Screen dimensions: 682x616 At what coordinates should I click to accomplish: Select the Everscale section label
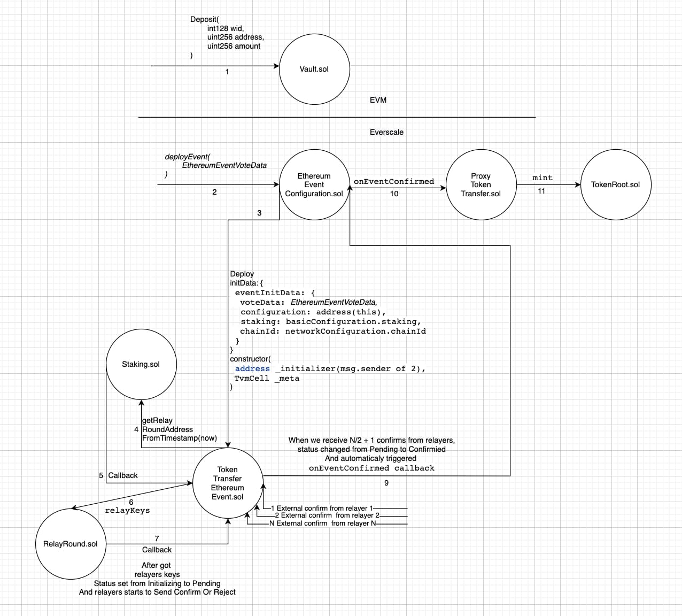click(x=386, y=132)
